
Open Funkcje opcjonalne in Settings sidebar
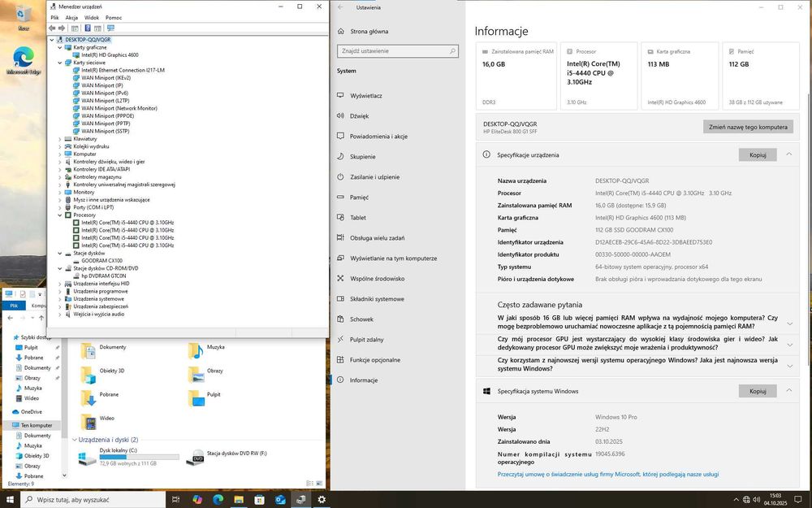[375, 360]
